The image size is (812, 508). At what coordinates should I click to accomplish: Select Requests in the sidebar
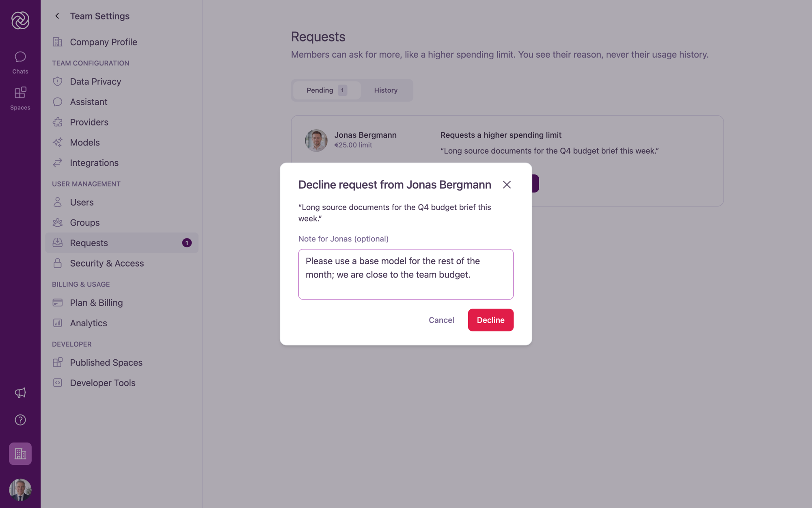pos(122,243)
